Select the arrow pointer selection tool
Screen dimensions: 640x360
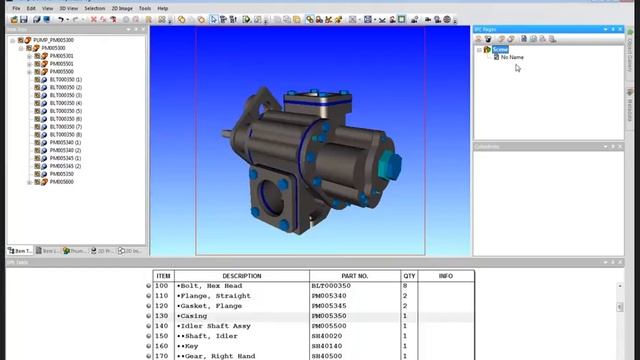pyautogui.click(x=213, y=19)
